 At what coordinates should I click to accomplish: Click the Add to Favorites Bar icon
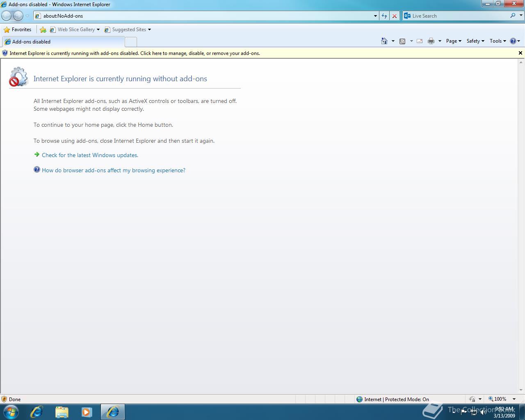pos(43,30)
